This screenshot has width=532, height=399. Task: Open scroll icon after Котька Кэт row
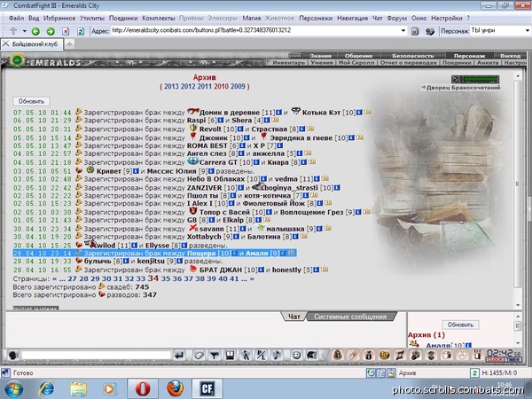[x=367, y=112]
